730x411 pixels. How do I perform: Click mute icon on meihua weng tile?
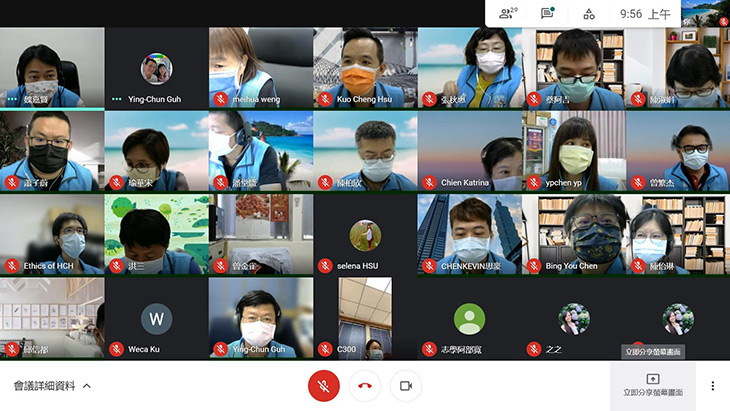[220, 99]
